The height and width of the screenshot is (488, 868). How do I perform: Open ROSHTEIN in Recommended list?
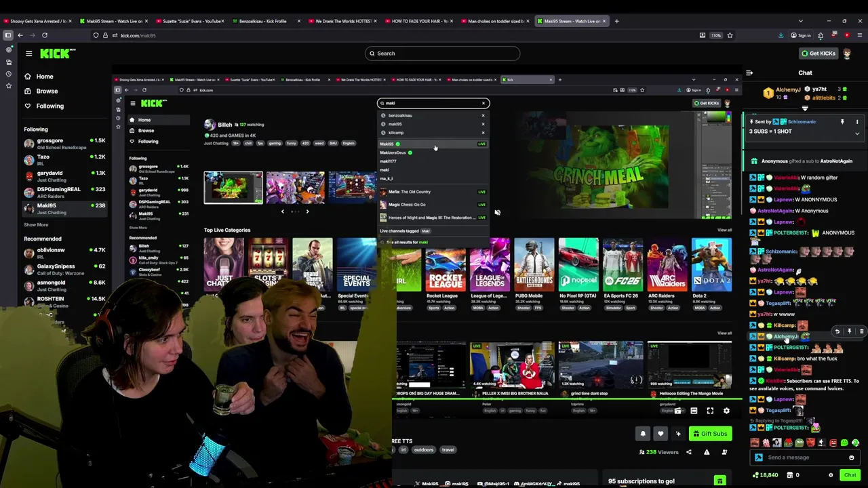[x=64, y=302]
